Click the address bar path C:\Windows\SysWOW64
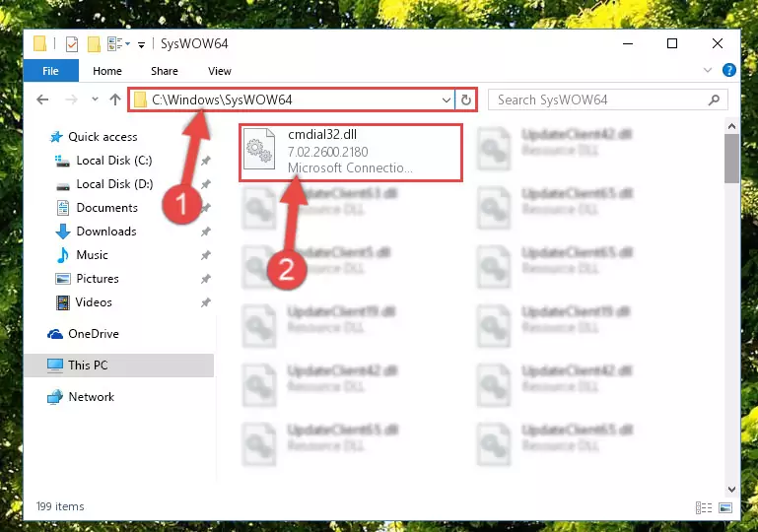 222,100
